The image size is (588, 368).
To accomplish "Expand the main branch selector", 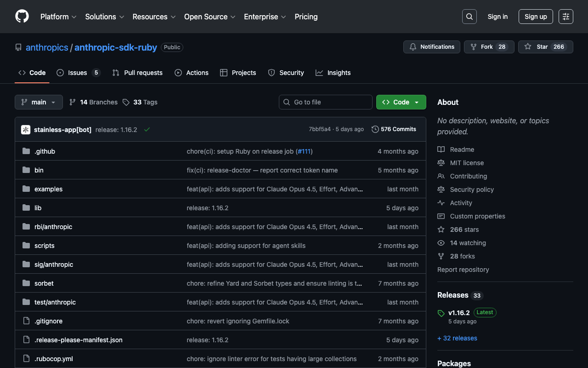I will click(x=39, y=102).
